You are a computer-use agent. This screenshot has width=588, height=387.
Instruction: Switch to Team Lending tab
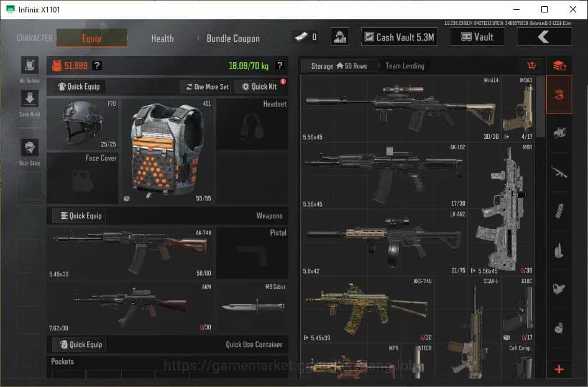405,66
